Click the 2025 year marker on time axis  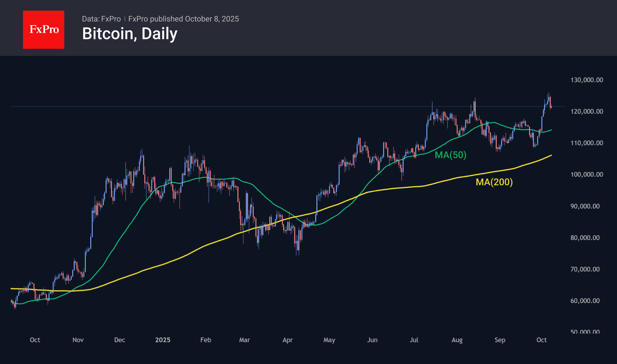pyautogui.click(x=163, y=340)
